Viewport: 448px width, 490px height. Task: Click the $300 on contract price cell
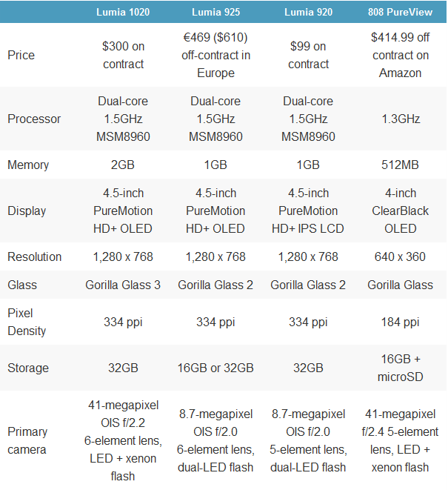(124, 56)
